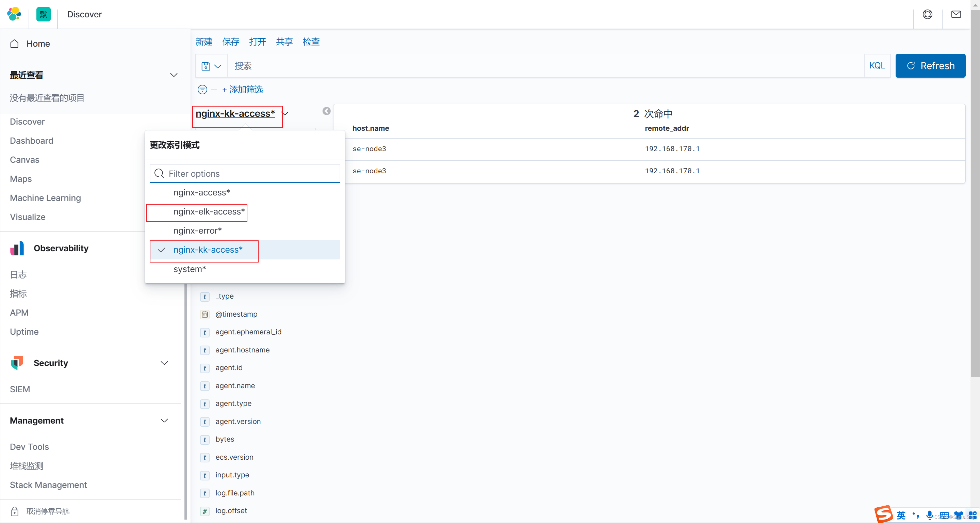980x523 pixels.
Task: Open the newsfeed mail icon
Action: (956, 14)
